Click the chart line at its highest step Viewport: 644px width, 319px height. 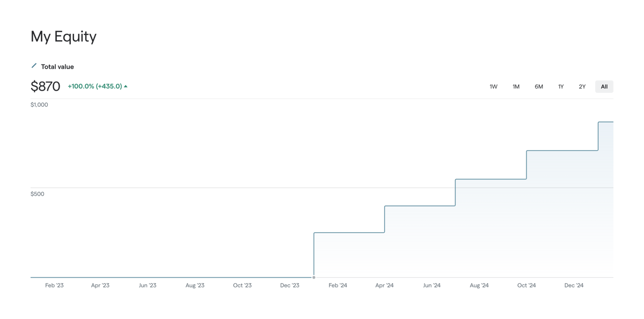pos(606,122)
